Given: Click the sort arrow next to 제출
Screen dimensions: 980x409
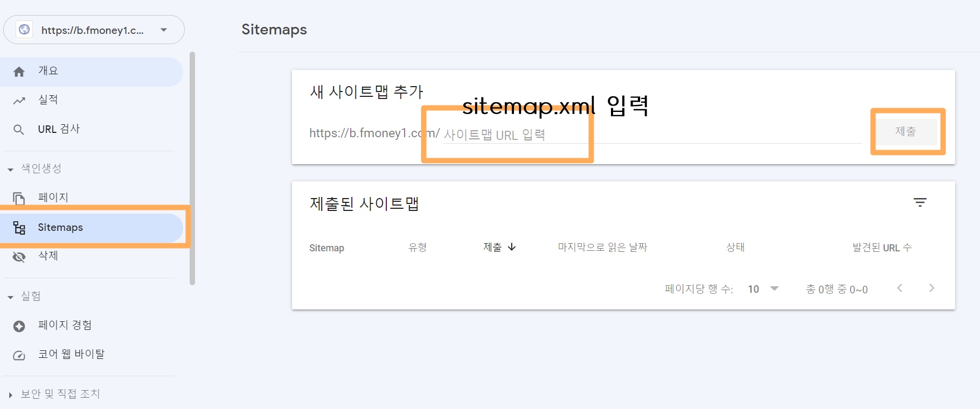Looking at the screenshot, I should point(512,247).
